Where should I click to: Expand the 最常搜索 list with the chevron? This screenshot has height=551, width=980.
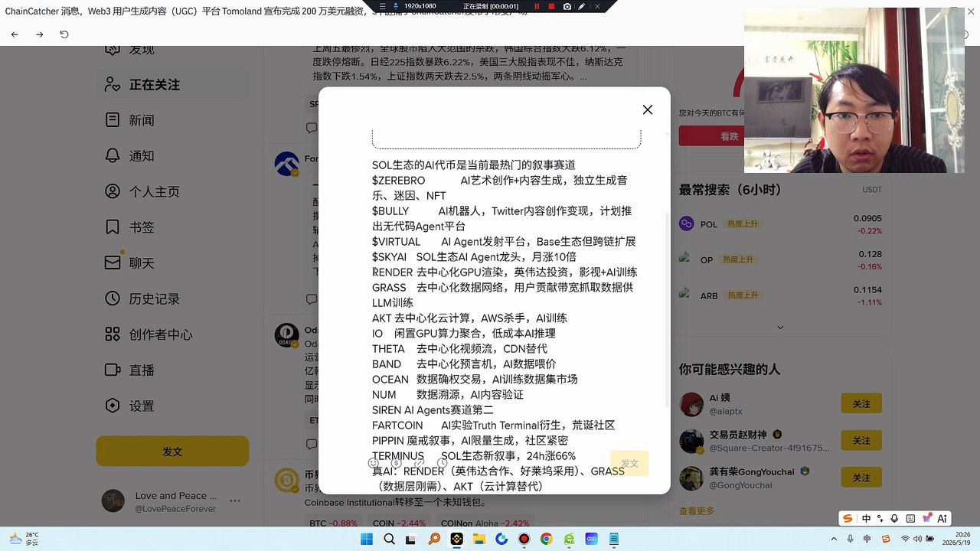click(x=780, y=328)
